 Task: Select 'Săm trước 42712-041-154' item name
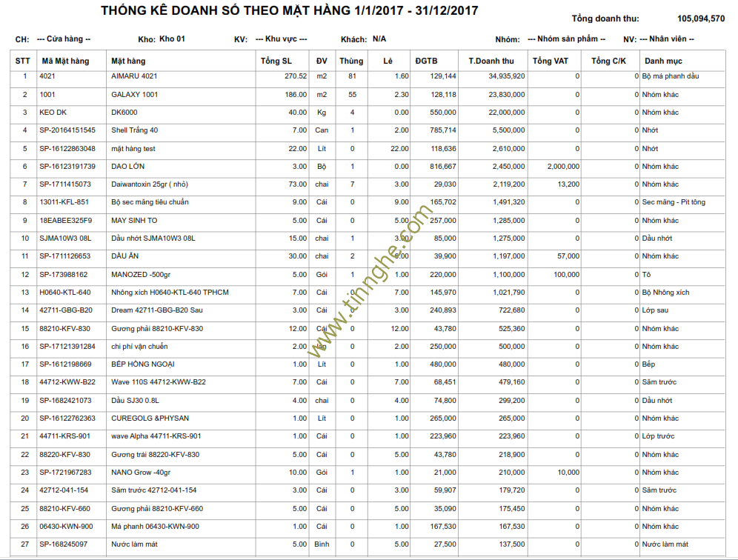pyautogui.click(x=154, y=491)
